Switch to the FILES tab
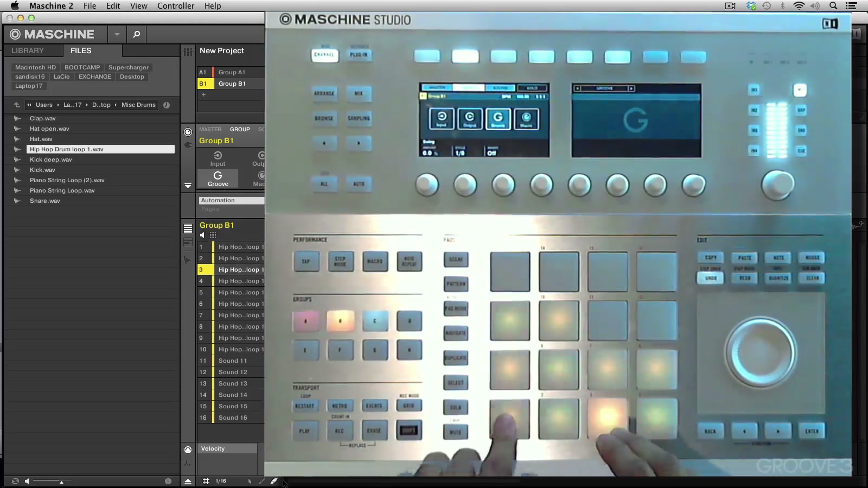Screen dimensions: 868x488 pyautogui.click(x=81, y=50)
